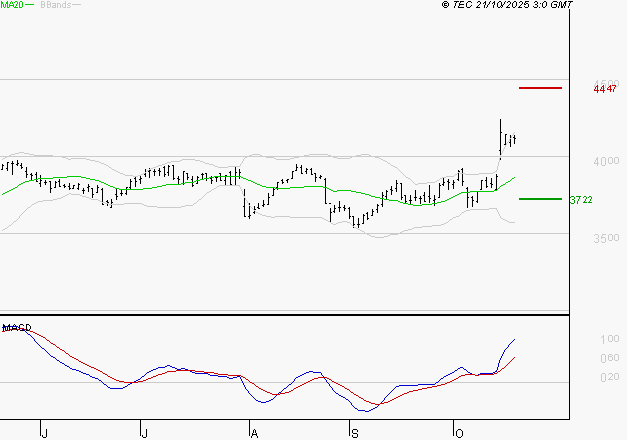This screenshot has width=627, height=440.
Task: Click the MACD indicator label
Action: pyautogui.click(x=16, y=327)
